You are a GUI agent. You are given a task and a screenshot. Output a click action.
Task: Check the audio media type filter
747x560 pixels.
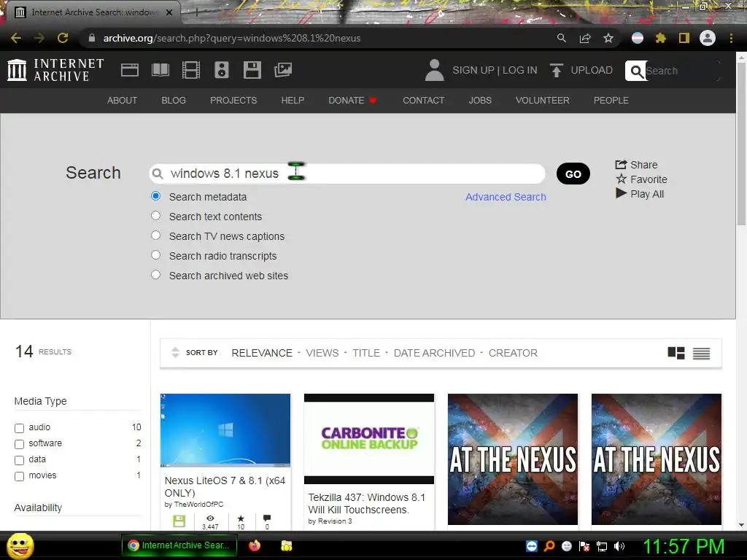tap(20, 428)
